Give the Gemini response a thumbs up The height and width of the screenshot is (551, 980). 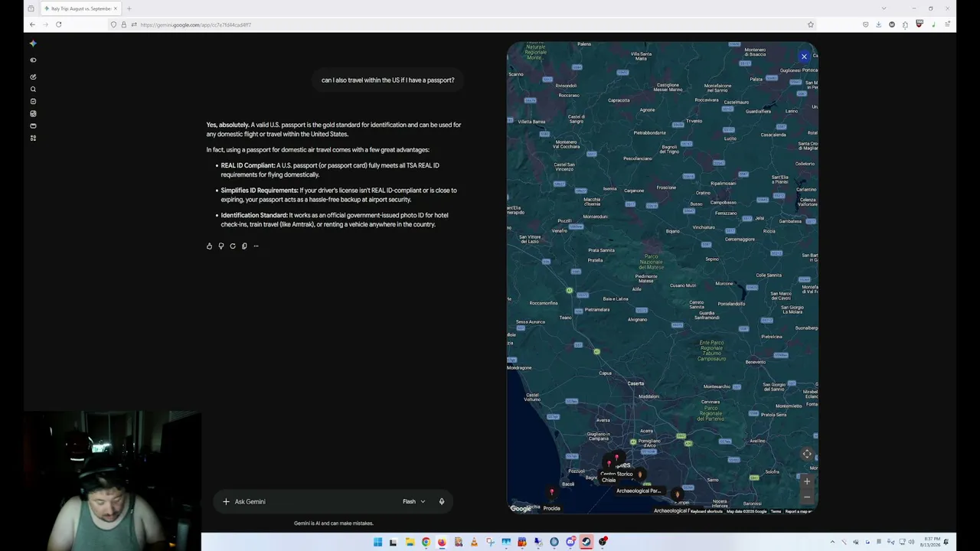pos(209,246)
